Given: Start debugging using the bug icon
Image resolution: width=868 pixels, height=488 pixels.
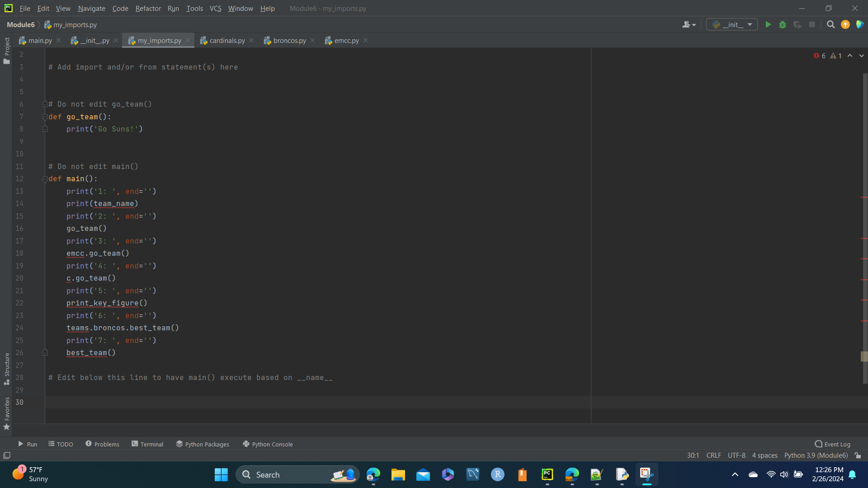Looking at the screenshot, I should pos(783,24).
